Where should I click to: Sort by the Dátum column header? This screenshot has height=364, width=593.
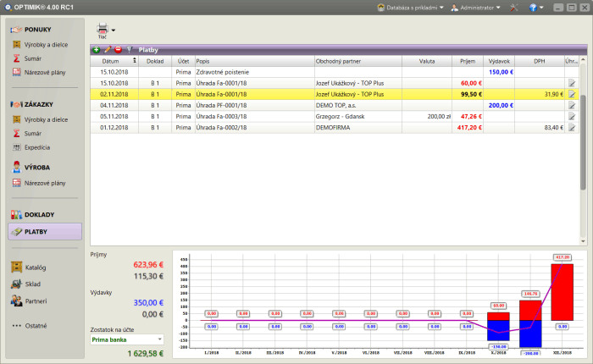click(114, 61)
